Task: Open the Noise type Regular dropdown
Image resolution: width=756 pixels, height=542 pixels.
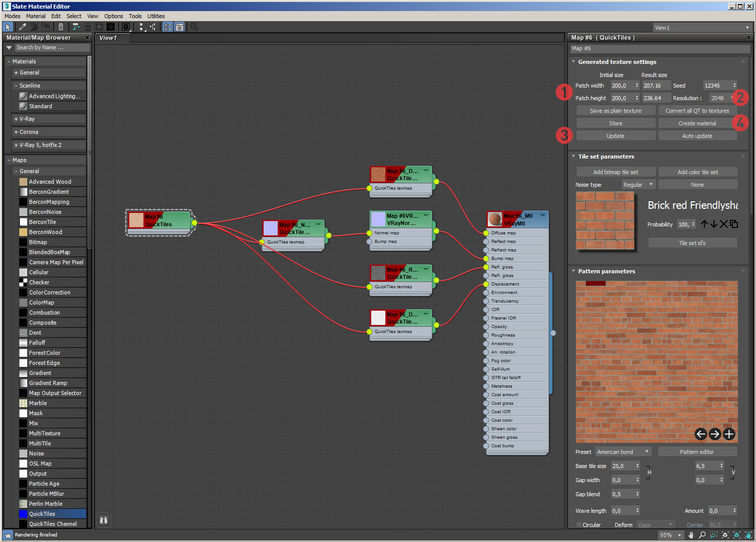Action: tap(638, 185)
